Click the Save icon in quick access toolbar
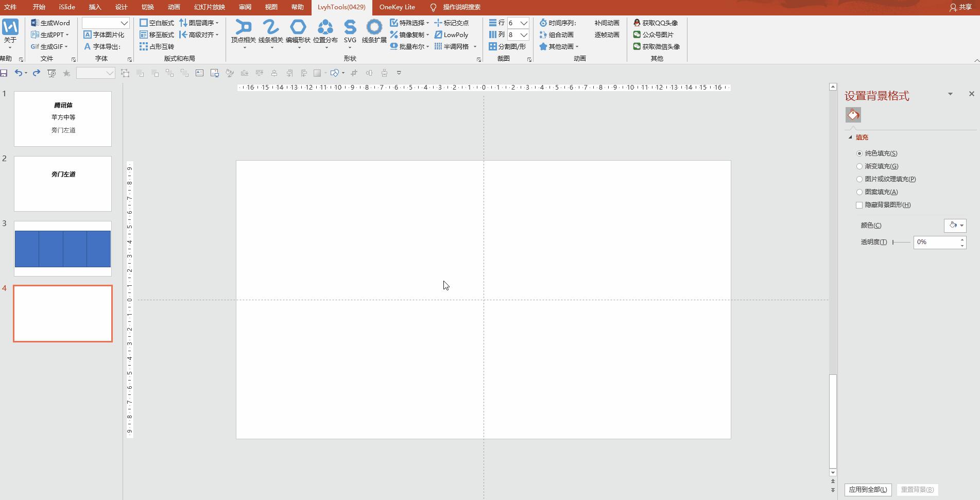 tap(4, 73)
